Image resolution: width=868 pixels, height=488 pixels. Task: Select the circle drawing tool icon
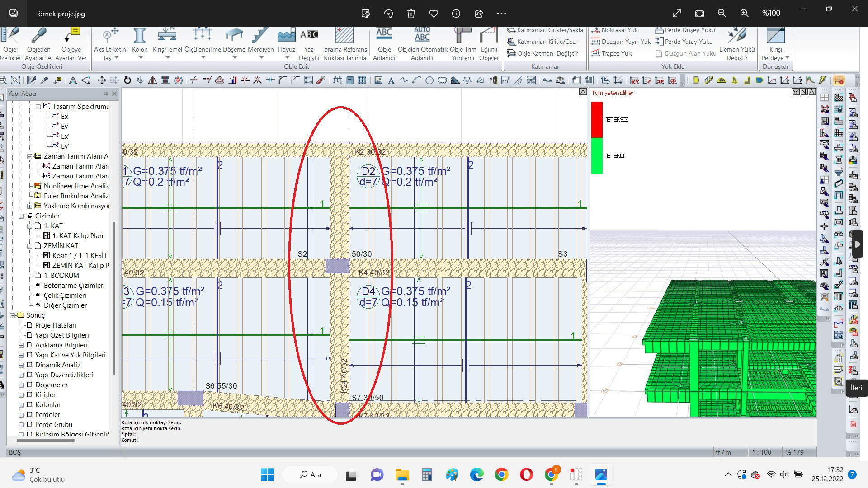(x=429, y=80)
